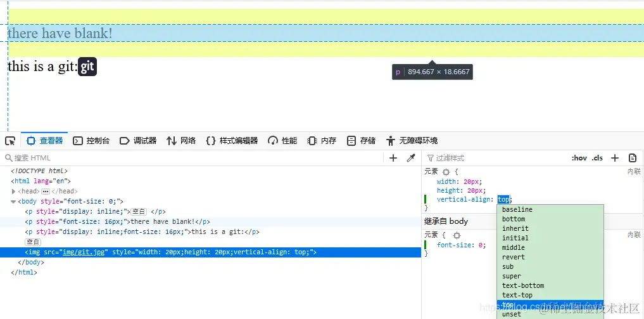Activate the element picker tool
Screen dimensions: 644x319
point(10,141)
